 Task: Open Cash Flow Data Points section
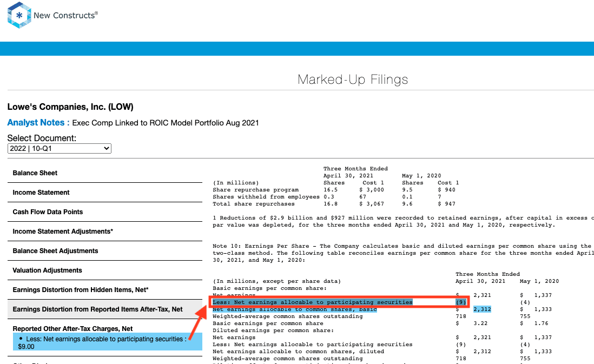coord(105,211)
